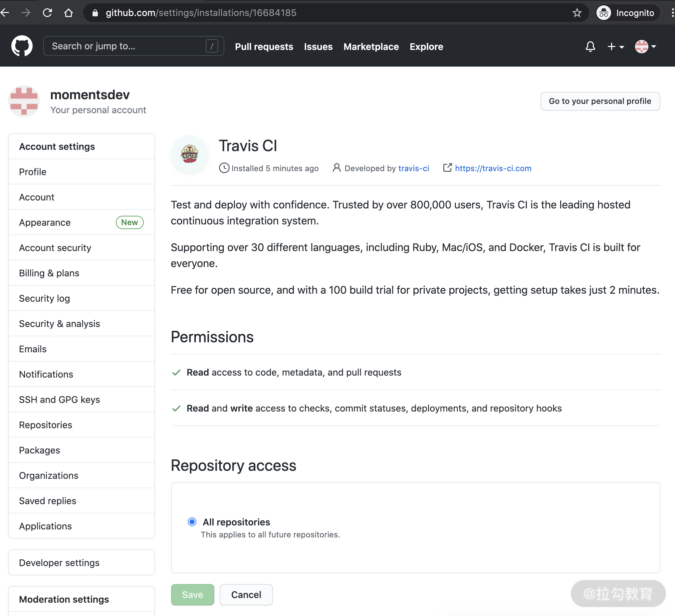Expand the plus create-new dropdown
Viewport: 675px width, 616px height.
[x=615, y=47]
